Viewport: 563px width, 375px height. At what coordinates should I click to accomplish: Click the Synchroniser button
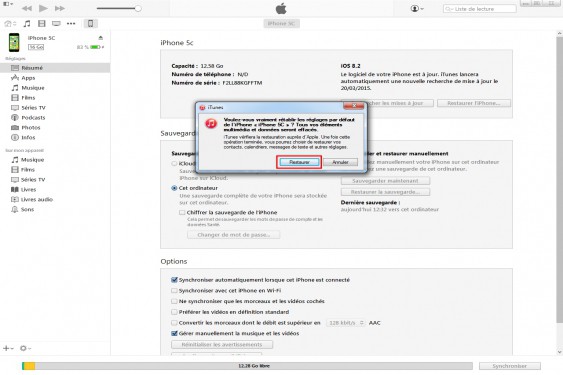coord(510,366)
